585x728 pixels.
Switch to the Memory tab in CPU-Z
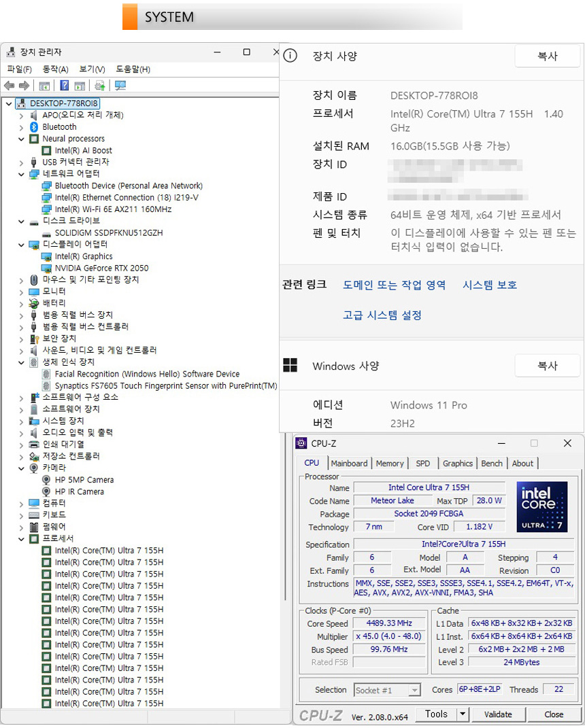(x=389, y=464)
